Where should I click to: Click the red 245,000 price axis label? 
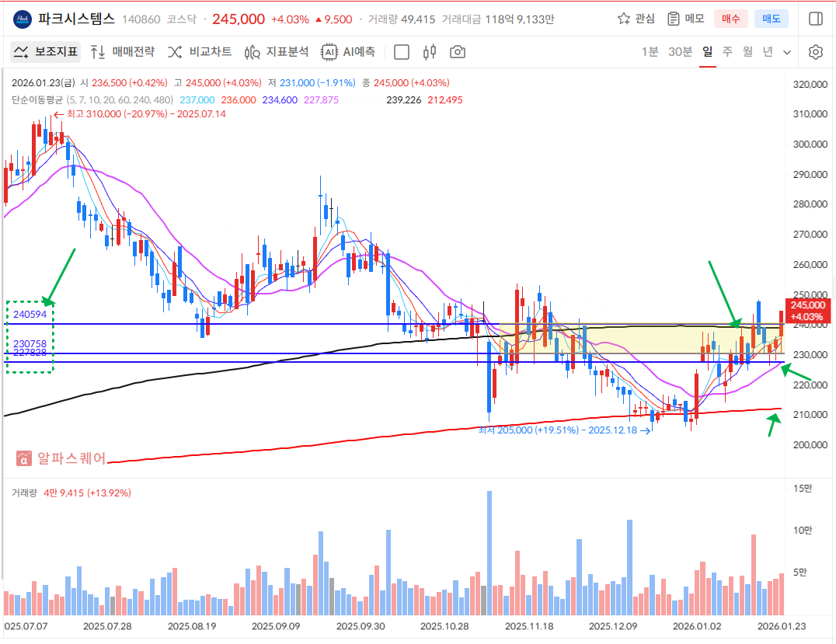click(x=810, y=311)
